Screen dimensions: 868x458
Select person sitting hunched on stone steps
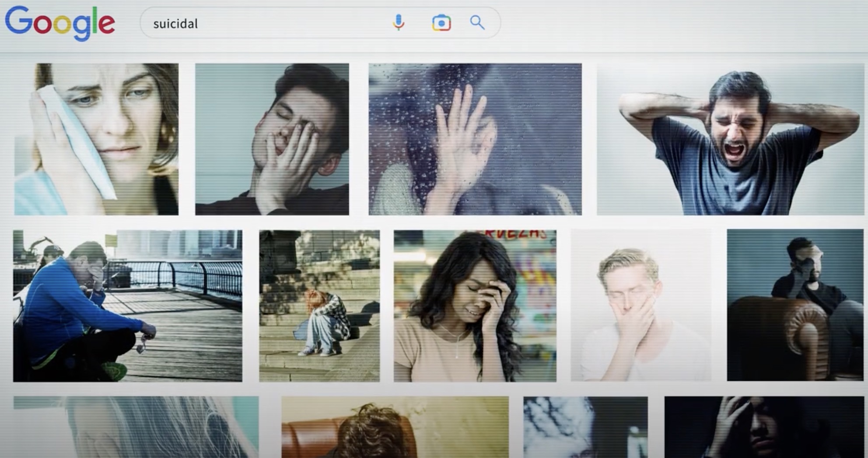click(x=319, y=306)
